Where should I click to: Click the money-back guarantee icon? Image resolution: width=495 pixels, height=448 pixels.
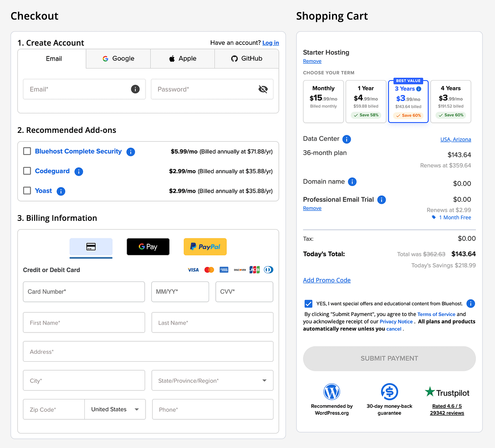(x=389, y=392)
